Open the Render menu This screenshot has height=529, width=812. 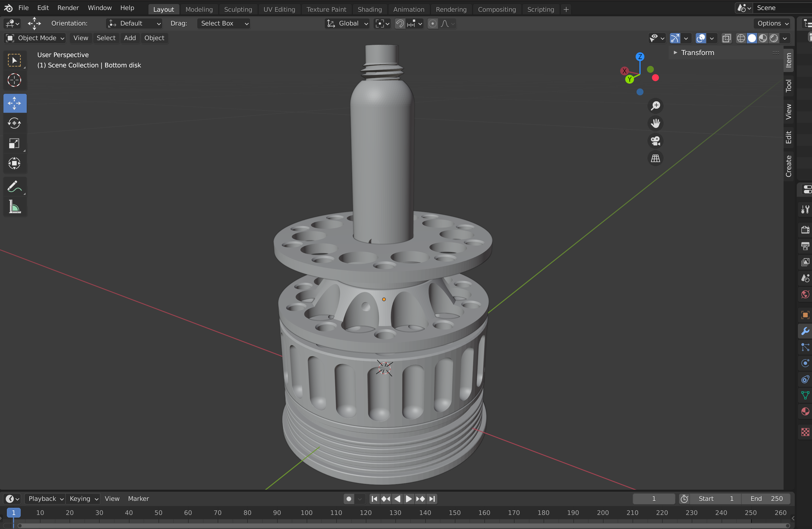68,8
